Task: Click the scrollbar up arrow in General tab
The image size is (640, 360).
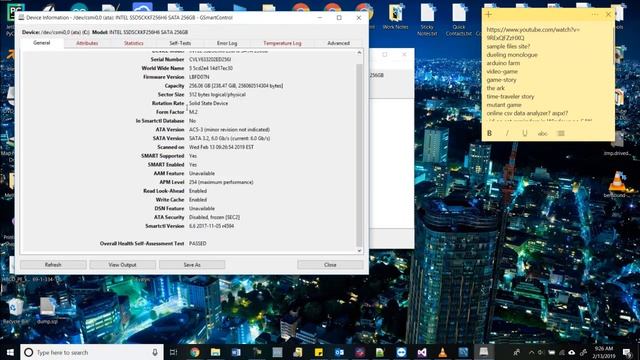Action: tap(359, 53)
